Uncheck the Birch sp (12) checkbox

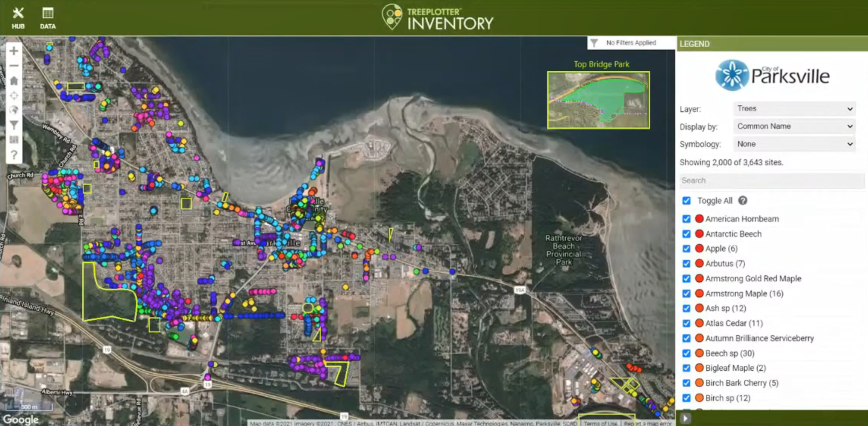(x=686, y=398)
